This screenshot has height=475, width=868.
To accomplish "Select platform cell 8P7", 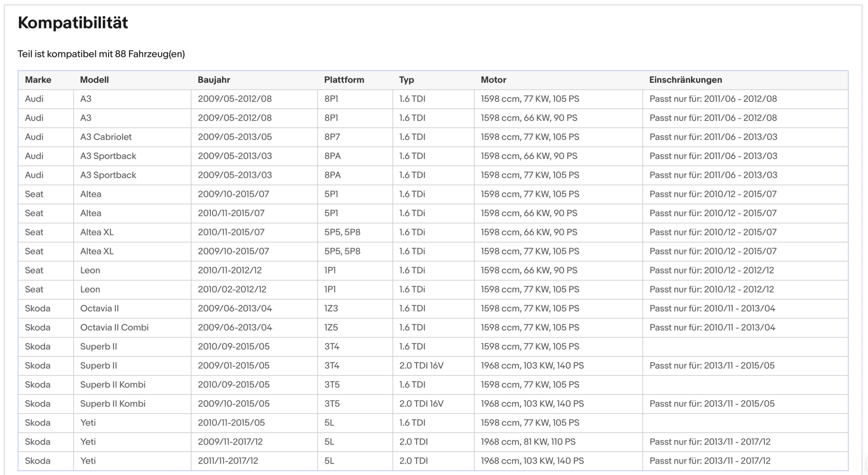I will point(355,137).
